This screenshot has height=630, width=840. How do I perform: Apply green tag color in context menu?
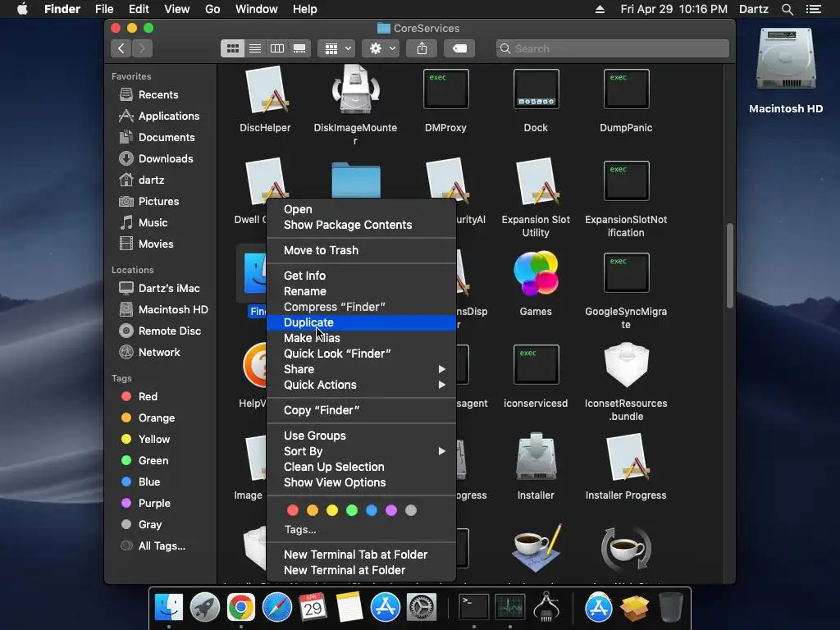click(352, 510)
